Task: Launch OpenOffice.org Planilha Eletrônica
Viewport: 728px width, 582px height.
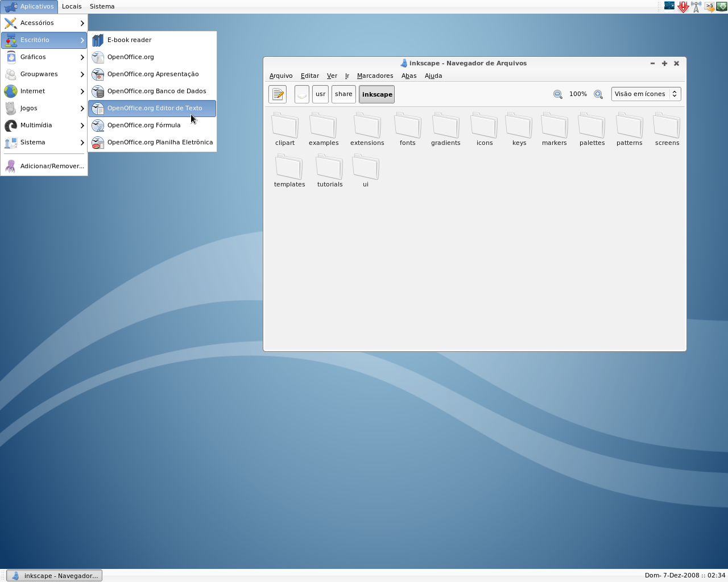Action: (152, 142)
